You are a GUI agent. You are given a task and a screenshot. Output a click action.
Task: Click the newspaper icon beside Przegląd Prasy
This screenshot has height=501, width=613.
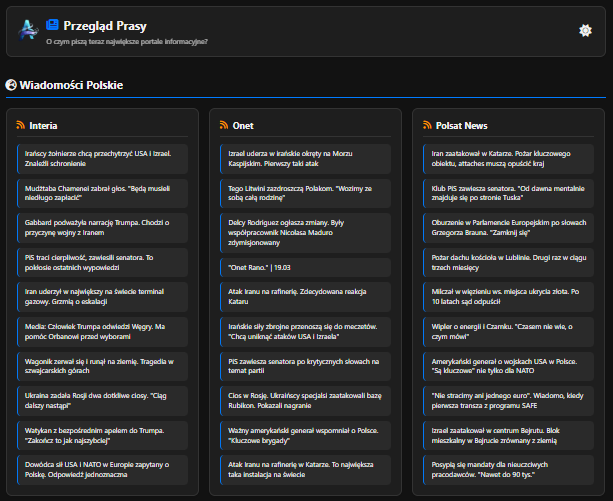pos(53,24)
